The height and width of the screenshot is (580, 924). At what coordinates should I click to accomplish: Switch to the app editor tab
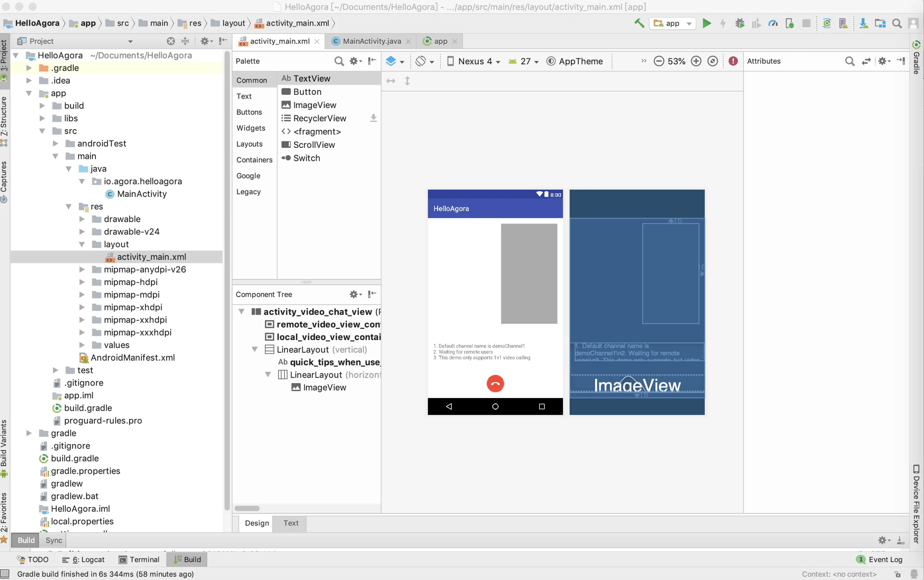[440, 41]
